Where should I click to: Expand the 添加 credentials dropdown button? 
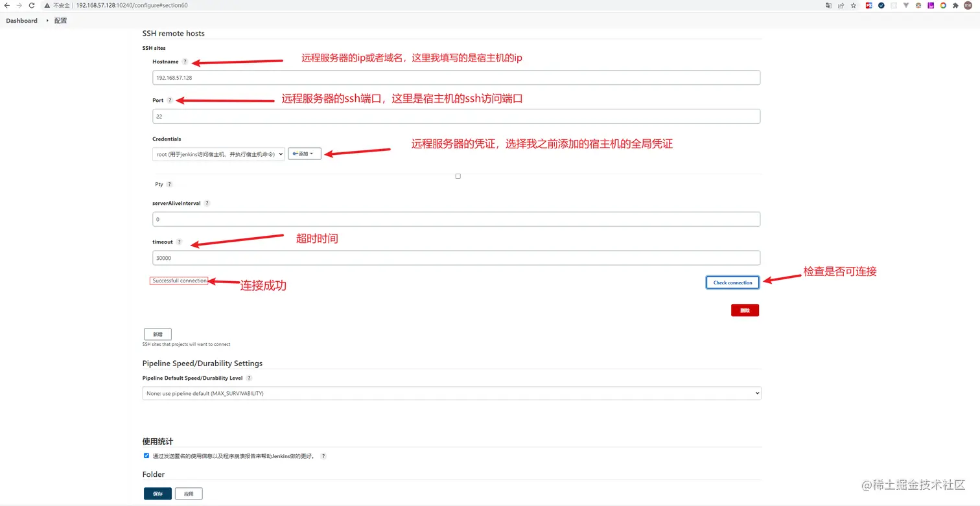pos(304,154)
